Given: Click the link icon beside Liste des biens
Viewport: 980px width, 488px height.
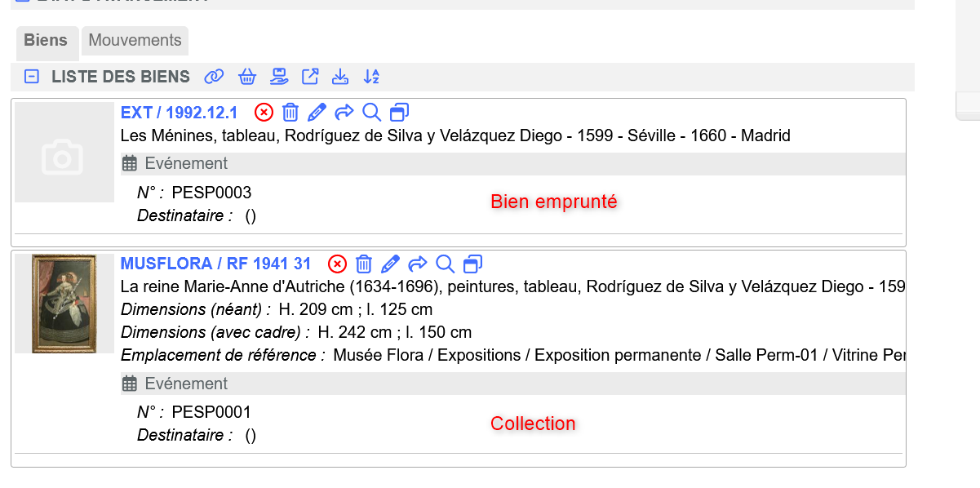Looking at the screenshot, I should [x=214, y=77].
